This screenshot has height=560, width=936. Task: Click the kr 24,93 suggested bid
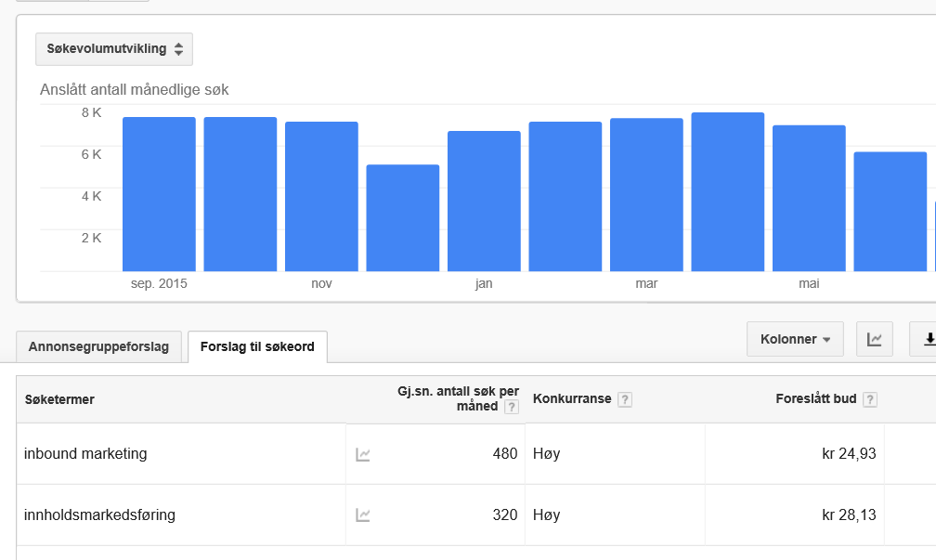pos(849,454)
